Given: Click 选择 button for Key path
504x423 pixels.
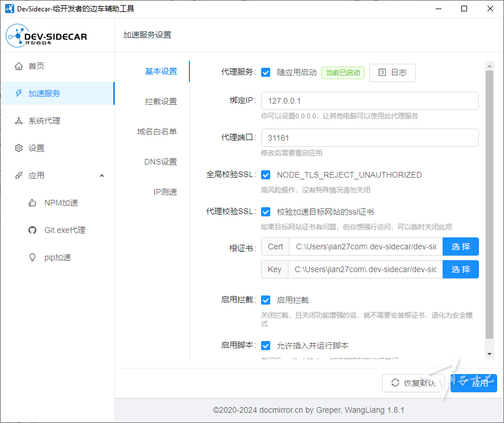Looking at the screenshot, I should tap(461, 269).
